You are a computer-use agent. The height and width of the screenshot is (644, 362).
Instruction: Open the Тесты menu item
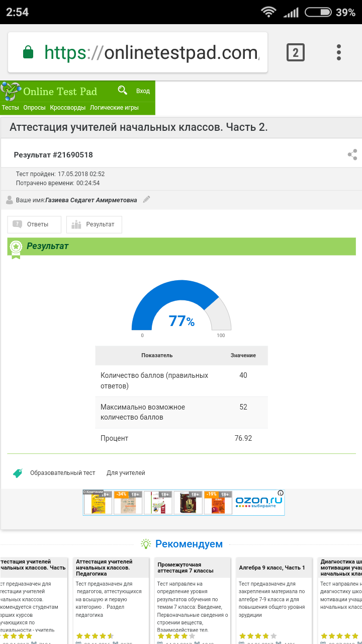(x=11, y=108)
